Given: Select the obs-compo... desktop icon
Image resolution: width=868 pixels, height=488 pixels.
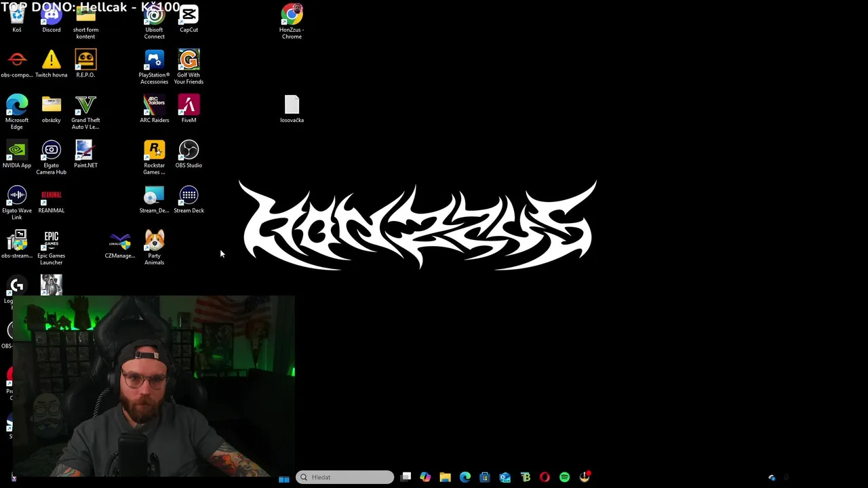Looking at the screenshot, I should click(17, 64).
